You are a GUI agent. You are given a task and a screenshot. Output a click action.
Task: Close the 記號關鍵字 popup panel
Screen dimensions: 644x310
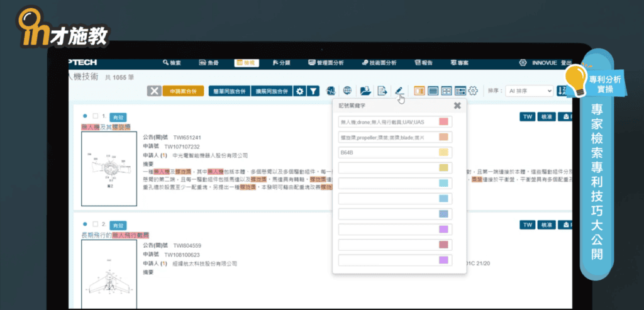pyautogui.click(x=457, y=106)
